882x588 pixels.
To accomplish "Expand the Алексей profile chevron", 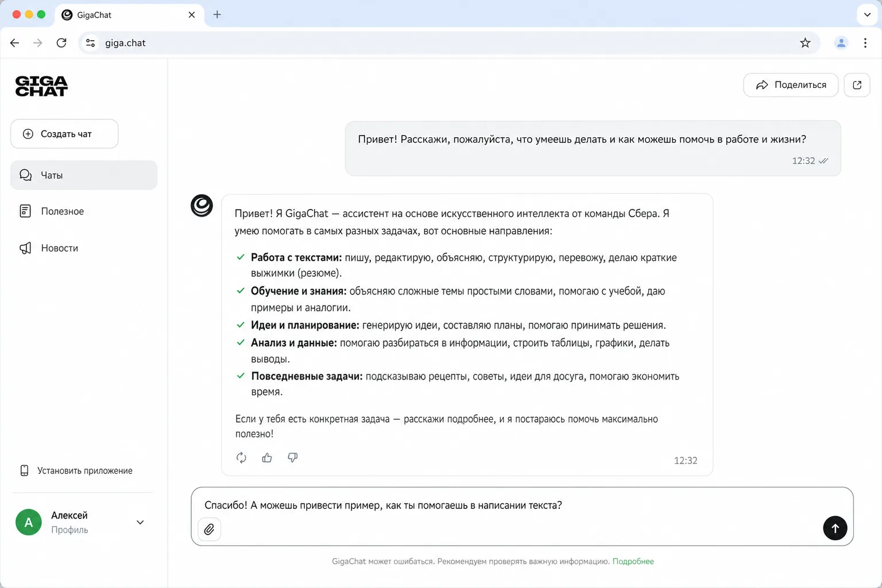I will (x=140, y=522).
